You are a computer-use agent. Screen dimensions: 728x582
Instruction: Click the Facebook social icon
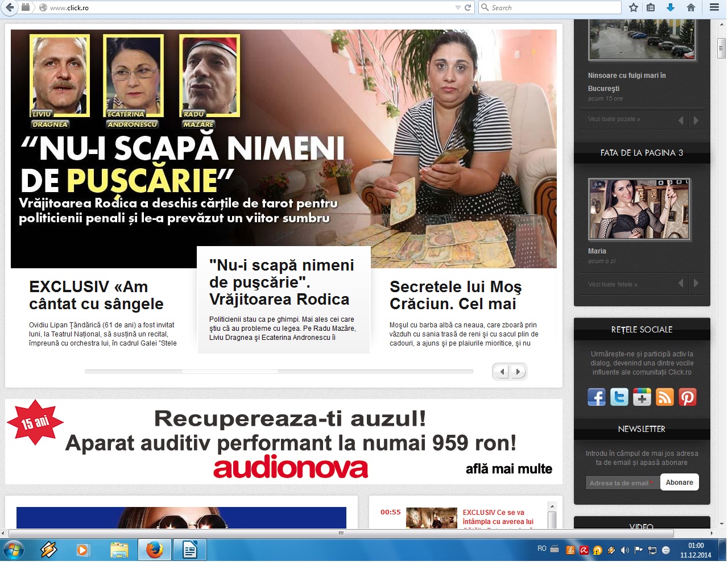click(596, 397)
